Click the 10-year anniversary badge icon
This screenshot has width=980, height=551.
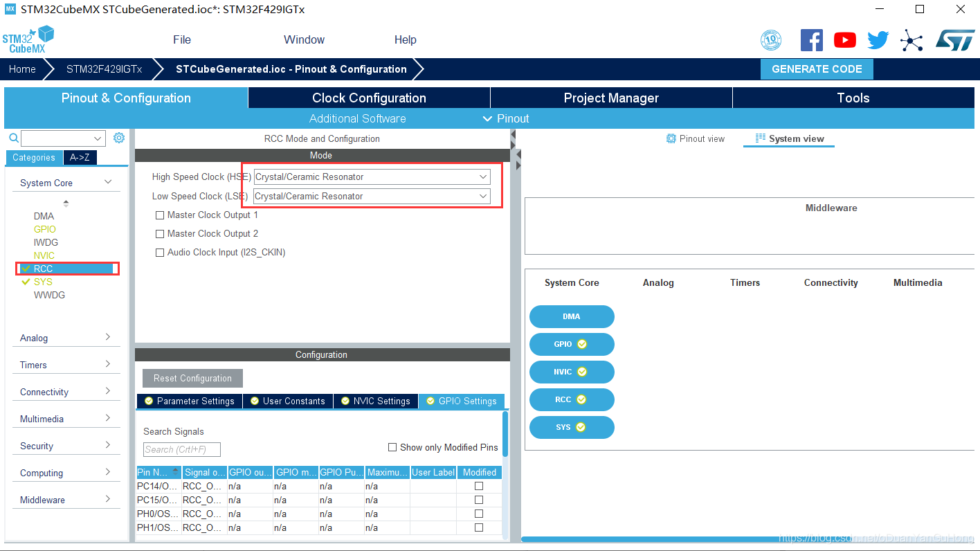click(770, 40)
